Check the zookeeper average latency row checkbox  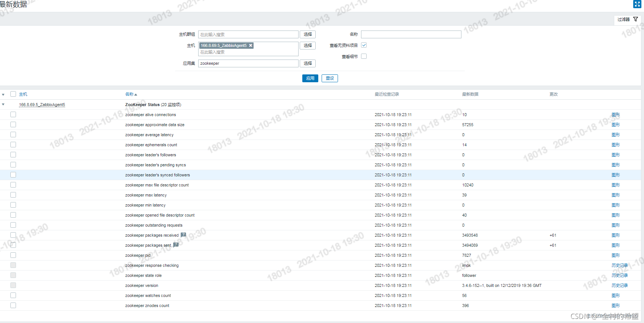pos(13,135)
